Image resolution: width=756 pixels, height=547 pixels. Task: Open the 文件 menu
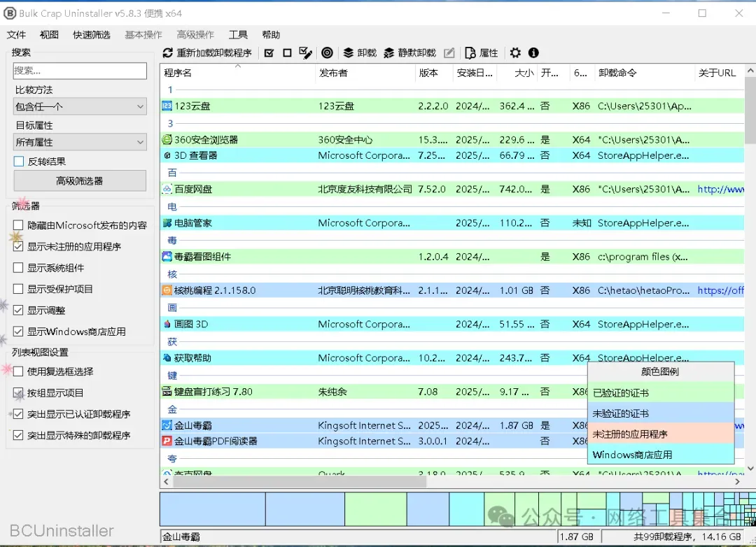click(16, 35)
